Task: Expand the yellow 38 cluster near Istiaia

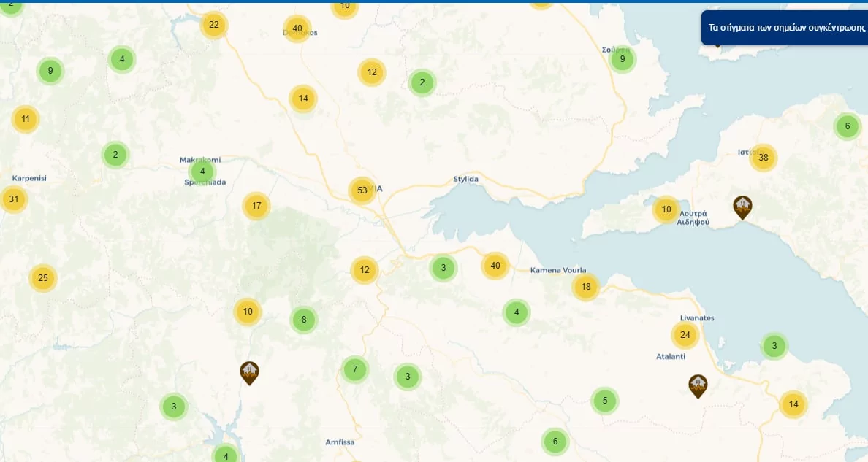Action: click(763, 158)
